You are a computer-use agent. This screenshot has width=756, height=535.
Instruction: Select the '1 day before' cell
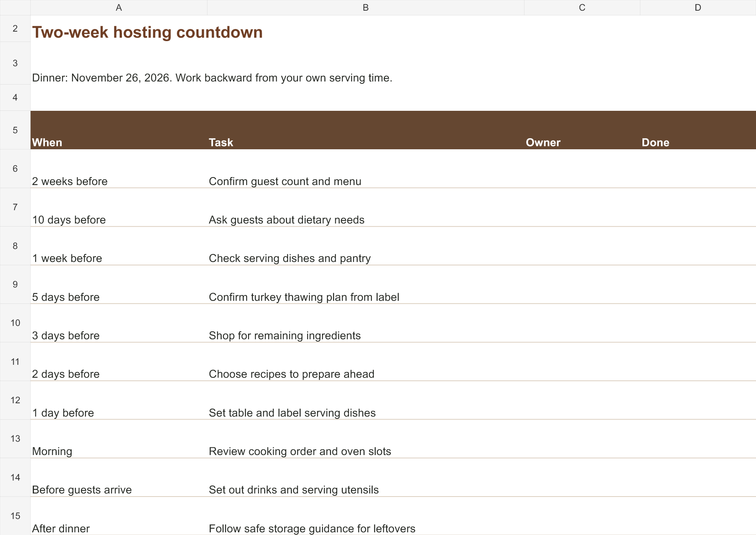pyautogui.click(x=119, y=400)
